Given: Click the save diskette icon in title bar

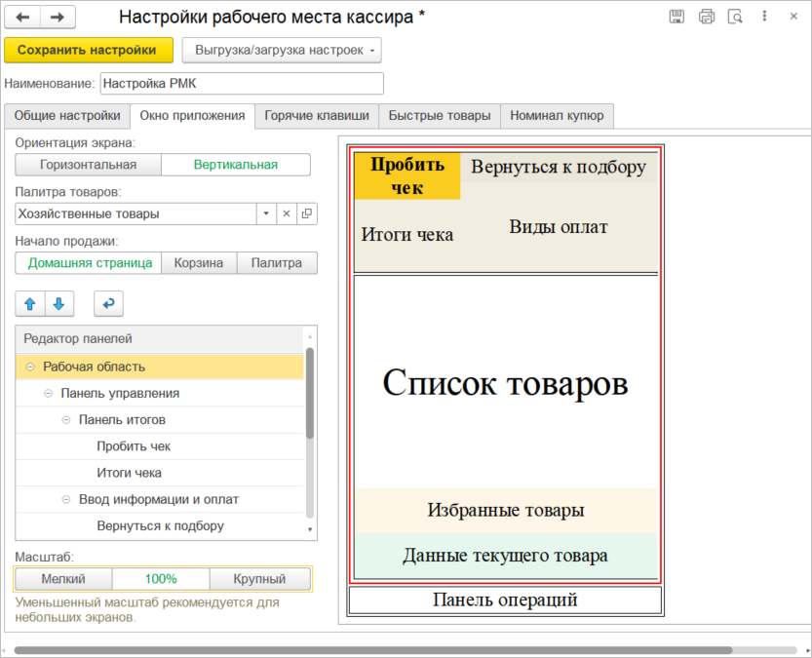Looking at the screenshot, I should 677,17.
